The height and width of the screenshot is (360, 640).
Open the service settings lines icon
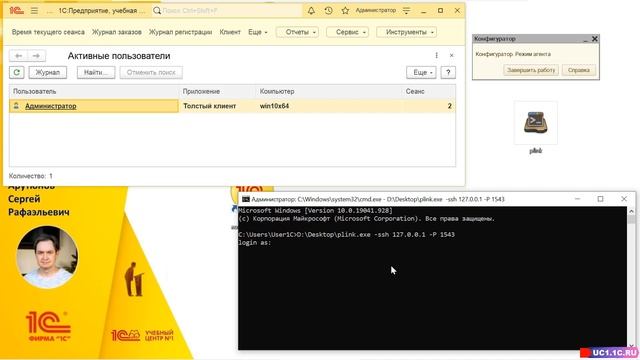pos(406,11)
